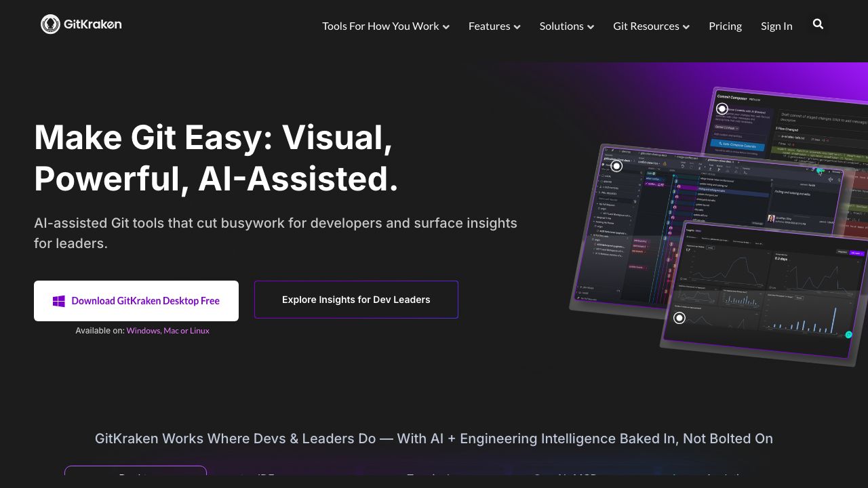Click the 'Available on:' label
Screen dimensions: 868x488
(100, 331)
